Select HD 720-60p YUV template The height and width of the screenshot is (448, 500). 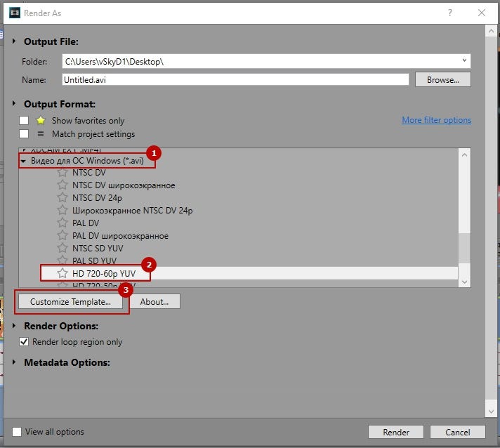coord(104,274)
